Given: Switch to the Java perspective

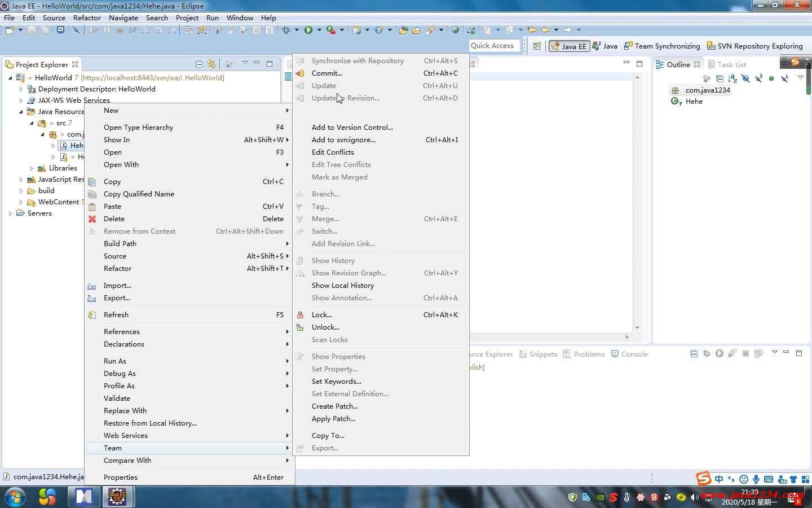Looking at the screenshot, I should [604, 46].
